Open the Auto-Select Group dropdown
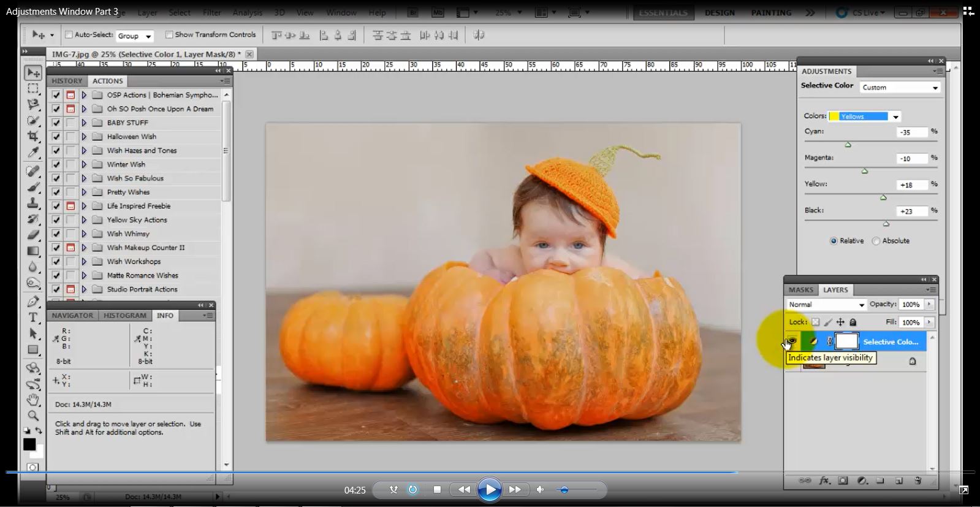This screenshot has height=507, width=980. point(135,36)
